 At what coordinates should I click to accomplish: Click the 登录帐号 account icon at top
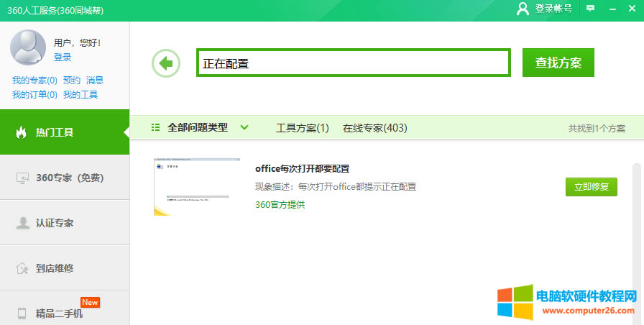click(523, 9)
